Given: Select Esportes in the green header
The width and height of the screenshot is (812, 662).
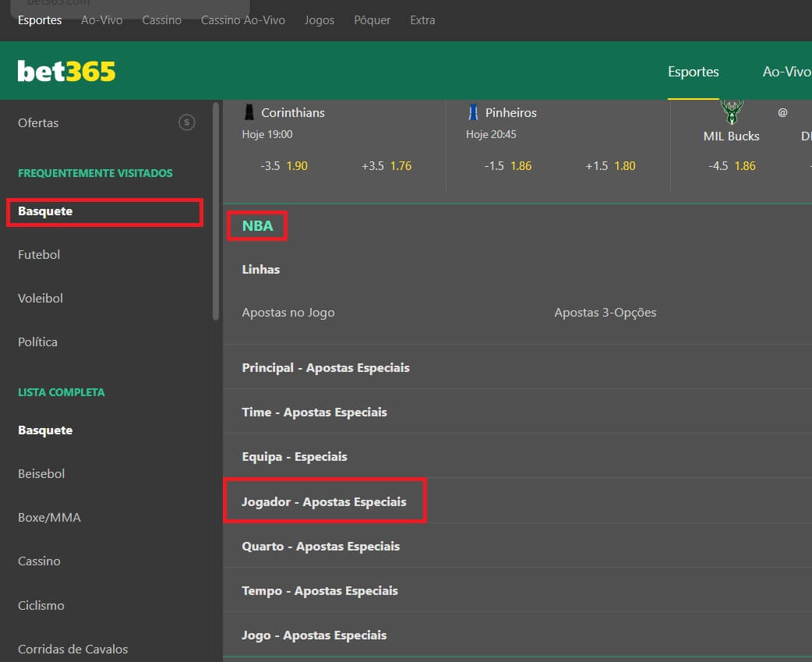Looking at the screenshot, I should (x=693, y=72).
